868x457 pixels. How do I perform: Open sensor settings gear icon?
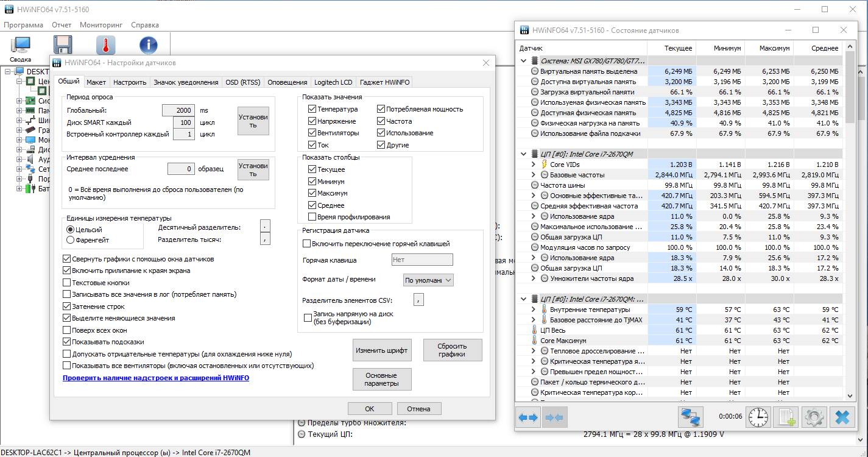click(x=814, y=417)
